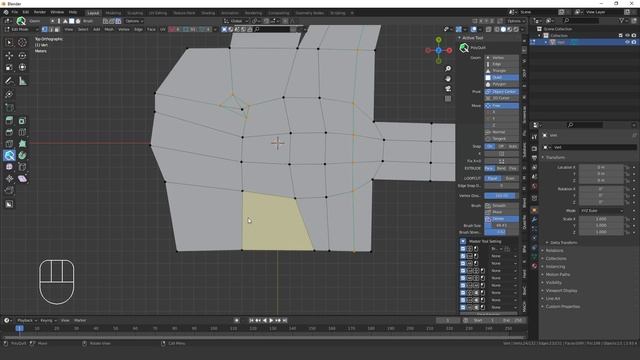The image size is (640, 360).
Task: Expand the Delta Transform panel
Action: [x=563, y=242]
